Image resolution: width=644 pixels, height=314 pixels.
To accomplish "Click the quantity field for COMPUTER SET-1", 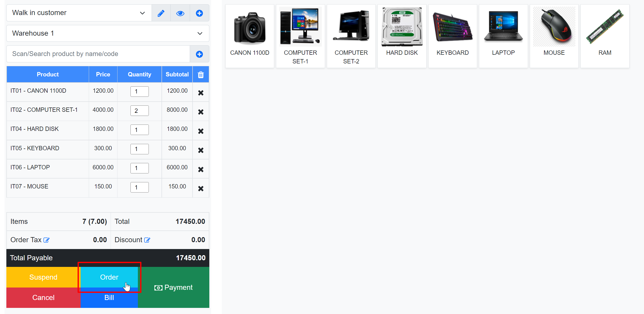I will click(x=139, y=111).
